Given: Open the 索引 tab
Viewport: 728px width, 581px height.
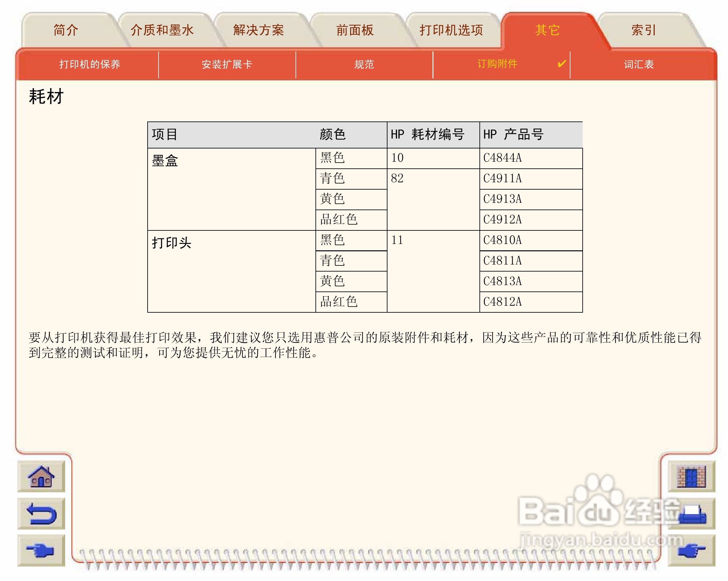Looking at the screenshot, I should coord(643,30).
